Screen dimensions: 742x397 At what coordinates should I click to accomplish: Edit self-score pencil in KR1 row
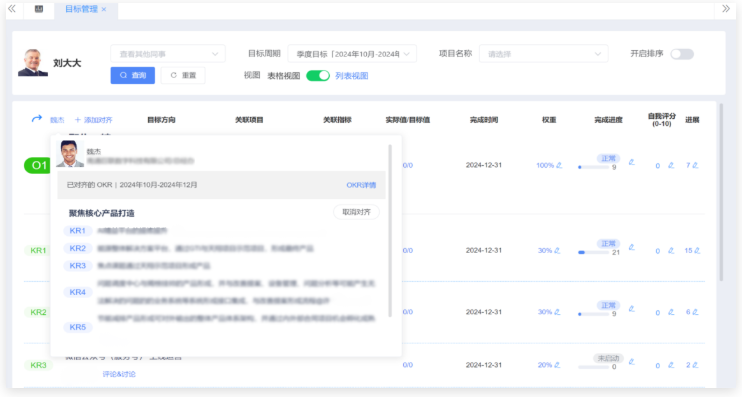click(671, 250)
